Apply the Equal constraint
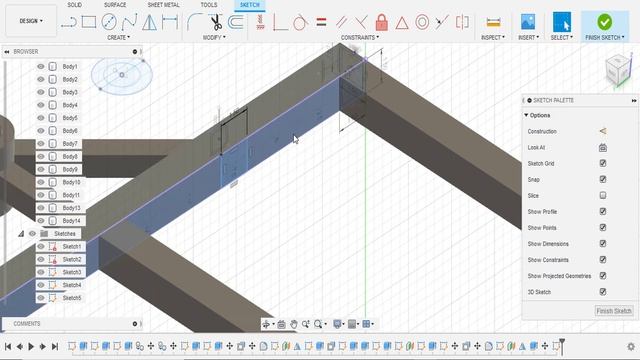Screen dimensions: 640x360 [x=321, y=22]
